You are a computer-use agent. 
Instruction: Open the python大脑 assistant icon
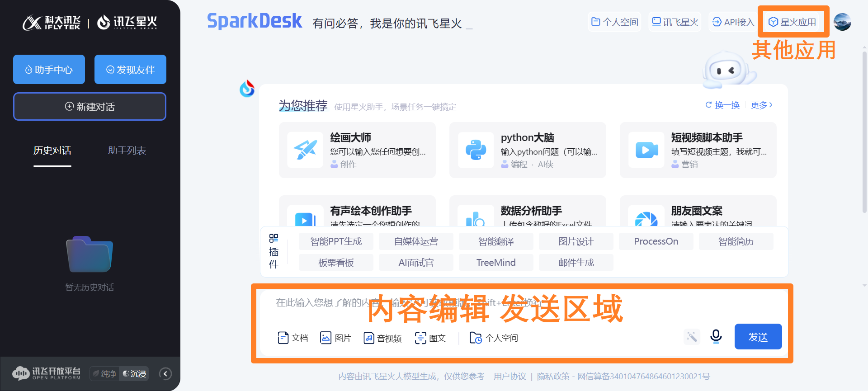476,150
